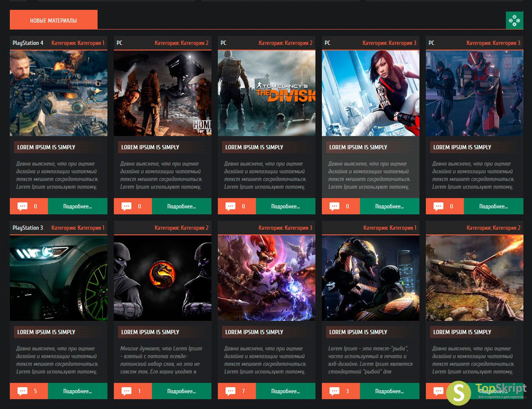Click Подробнее under The Division card
The width and height of the screenshot is (532, 409).
(285, 206)
